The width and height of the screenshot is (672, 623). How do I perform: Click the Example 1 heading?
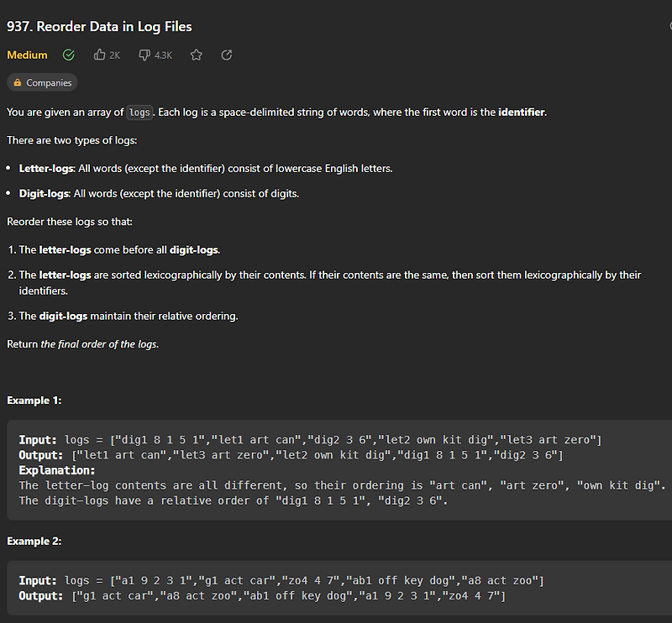pyautogui.click(x=34, y=400)
